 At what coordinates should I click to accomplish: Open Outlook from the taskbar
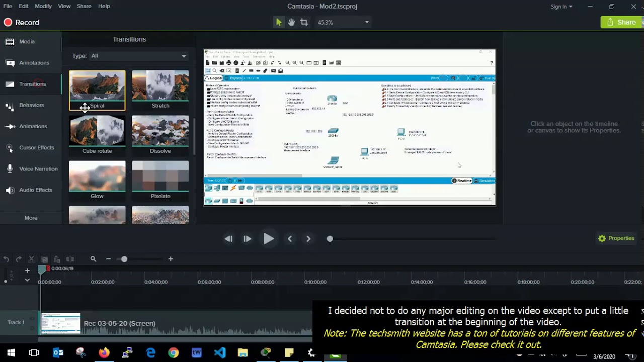(58, 353)
